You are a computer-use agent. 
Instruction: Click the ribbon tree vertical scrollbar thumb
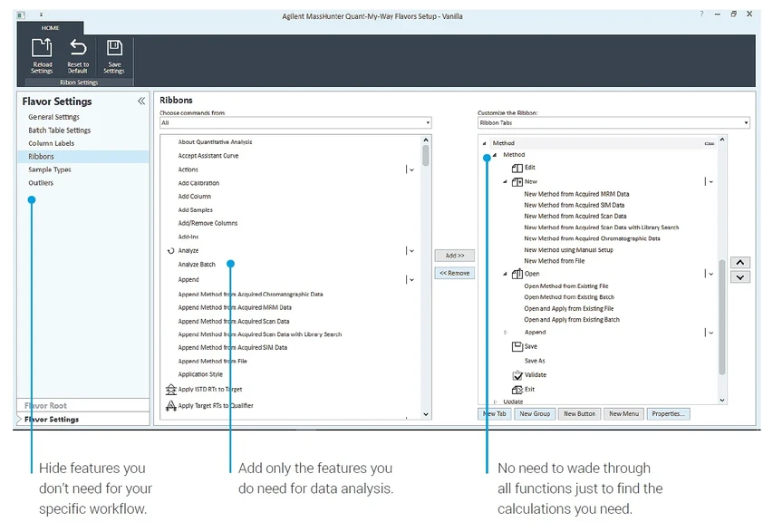pos(722,317)
